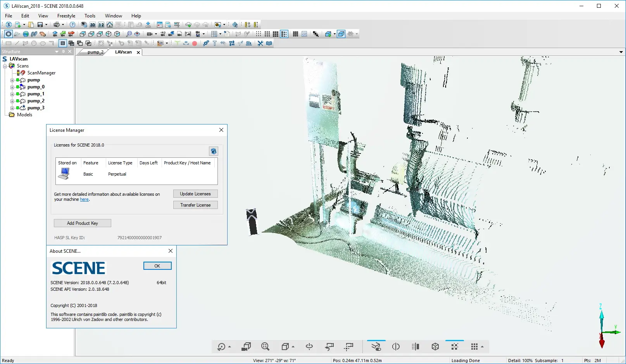Open the 3D view toolbar icon
The image size is (626, 364).
[93, 24]
